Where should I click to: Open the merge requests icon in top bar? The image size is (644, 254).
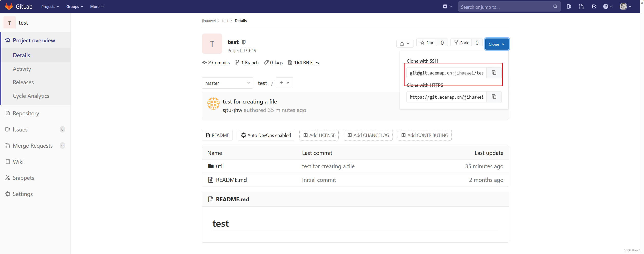coord(581,6)
